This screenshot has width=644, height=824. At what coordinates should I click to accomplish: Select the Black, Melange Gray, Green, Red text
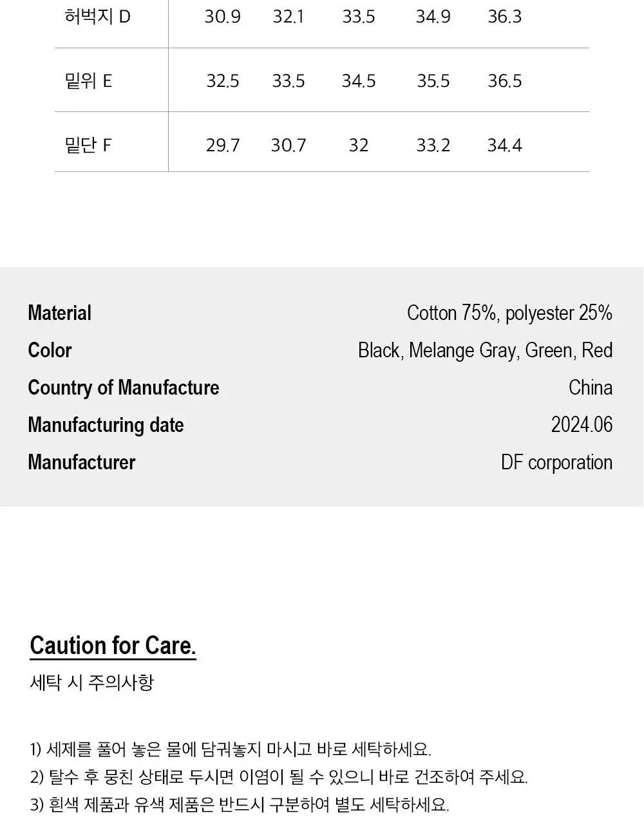click(x=485, y=350)
